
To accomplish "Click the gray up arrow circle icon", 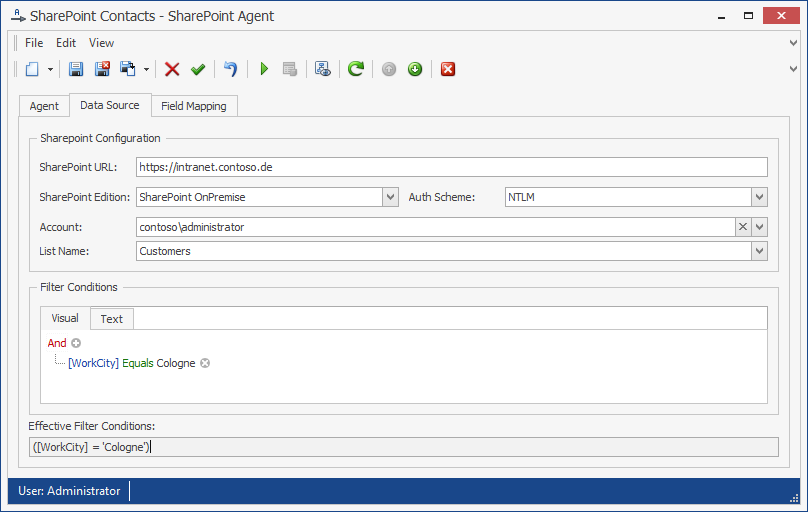I will click(389, 69).
